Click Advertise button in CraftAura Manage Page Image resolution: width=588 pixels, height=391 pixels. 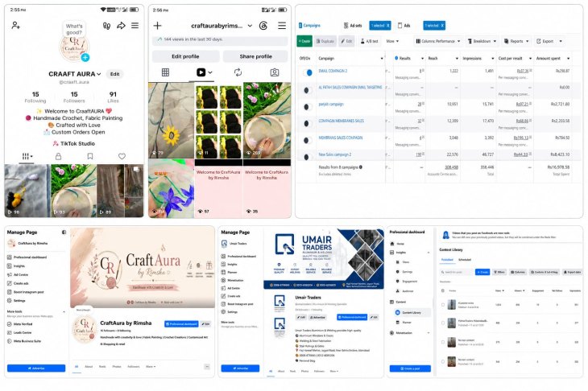point(36,368)
